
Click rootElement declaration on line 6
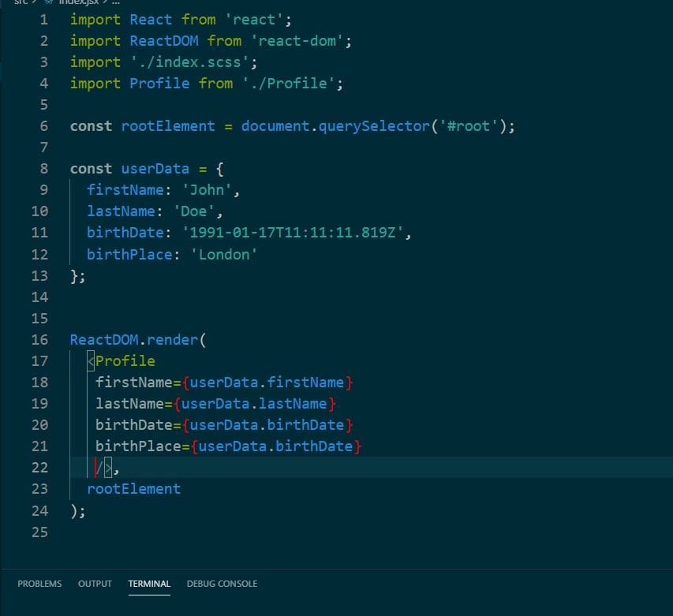[x=168, y=126]
